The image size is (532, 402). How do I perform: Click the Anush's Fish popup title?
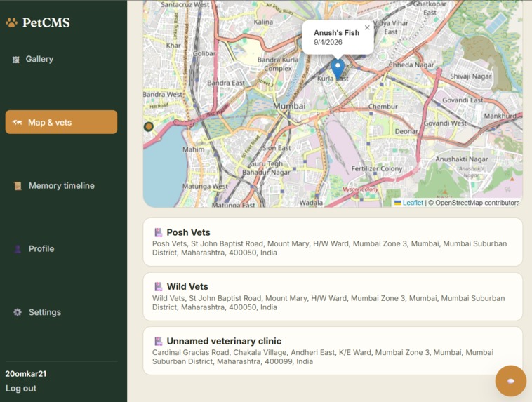336,32
